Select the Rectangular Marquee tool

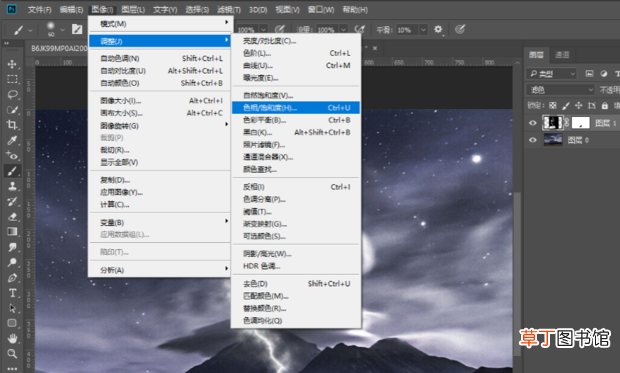(12, 79)
